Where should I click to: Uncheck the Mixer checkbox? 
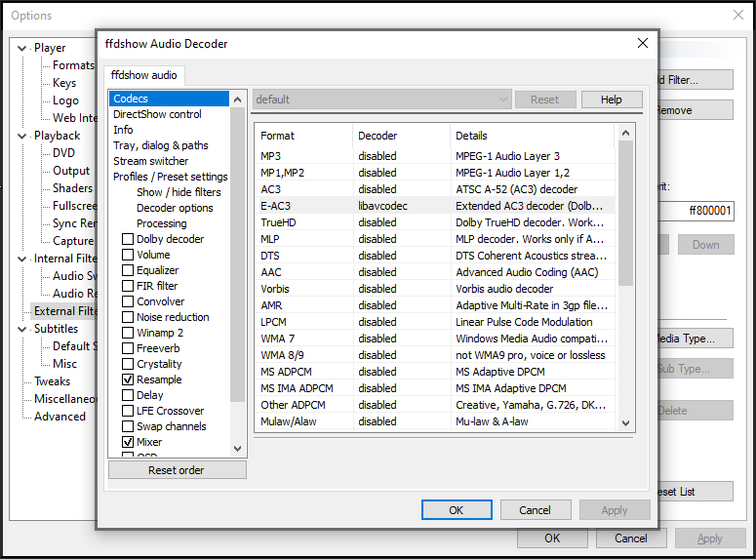(128, 442)
